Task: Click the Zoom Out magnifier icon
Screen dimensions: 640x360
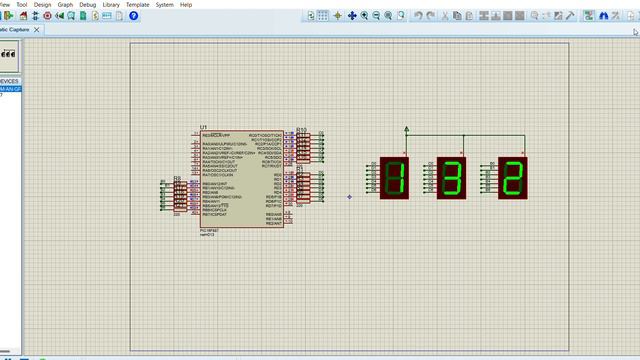Action: pos(376,16)
